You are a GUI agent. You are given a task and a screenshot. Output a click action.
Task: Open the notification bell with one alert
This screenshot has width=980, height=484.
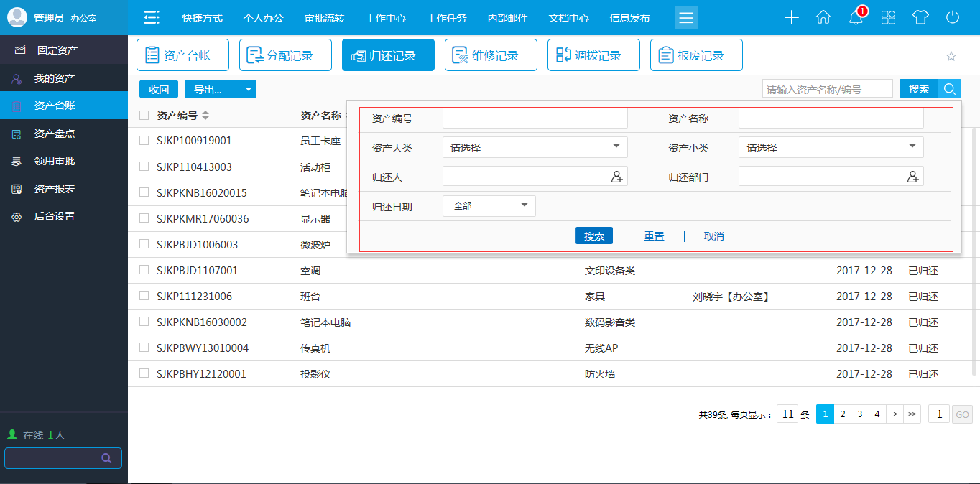click(856, 17)
